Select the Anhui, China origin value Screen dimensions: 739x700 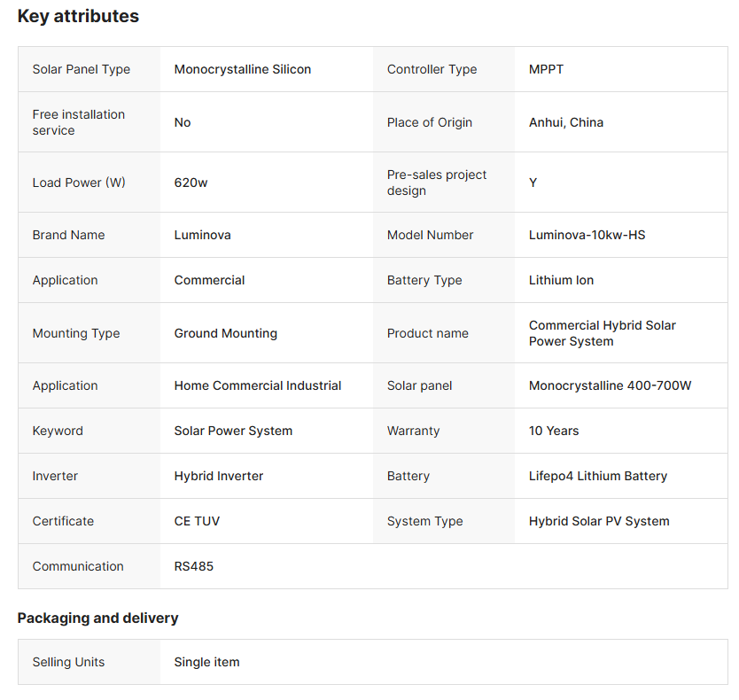(565, 122)
